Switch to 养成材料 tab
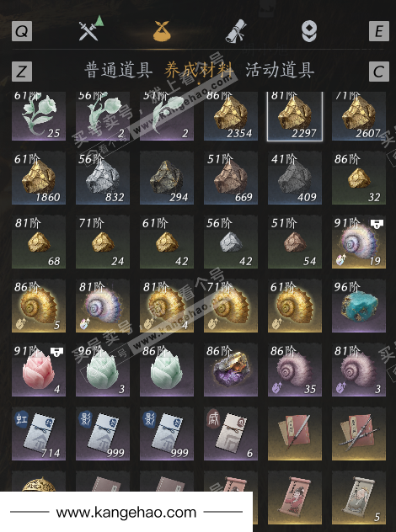The height and width of the screenshot is (532, 396). pos(199,70)
